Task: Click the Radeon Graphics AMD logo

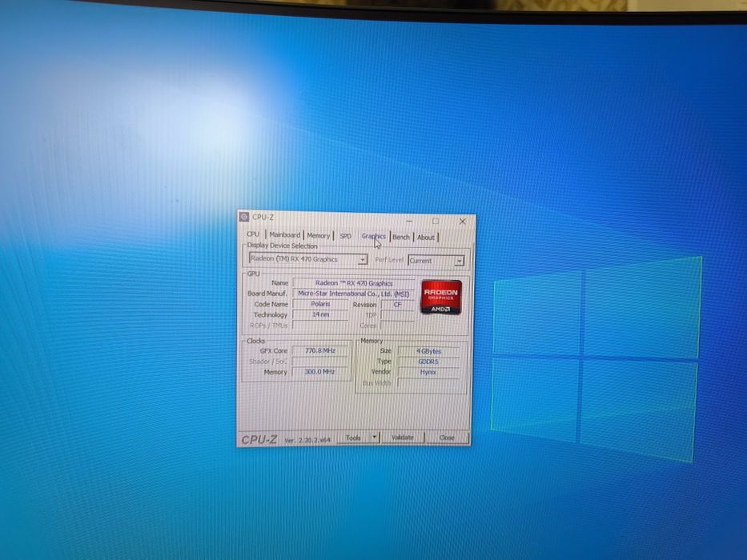Action: click(440, 297)
